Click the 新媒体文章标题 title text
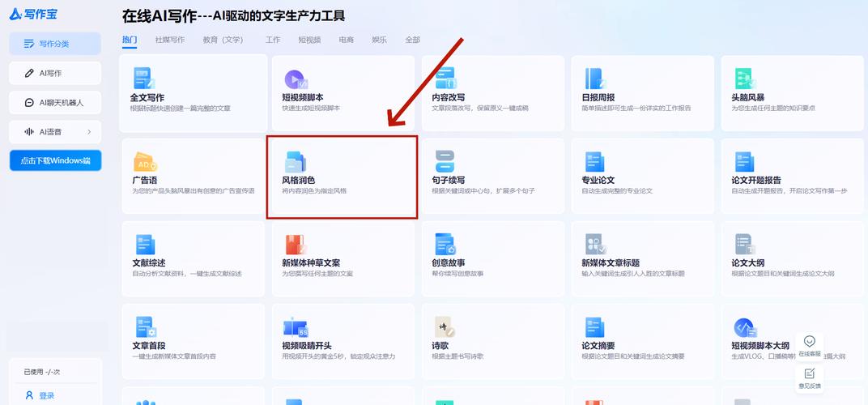This screenshot has height=405, width=868. (x=611, y=263)
